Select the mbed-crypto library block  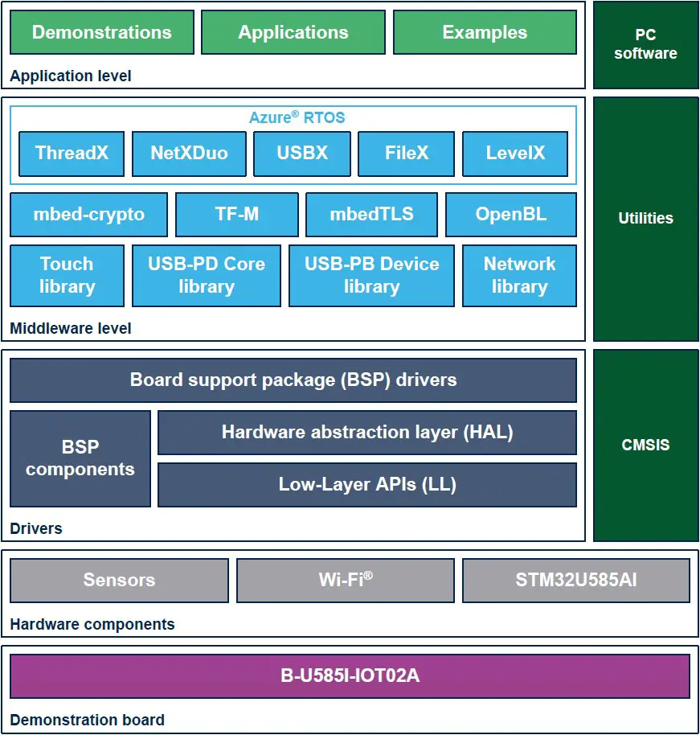[x=88, y=214]
